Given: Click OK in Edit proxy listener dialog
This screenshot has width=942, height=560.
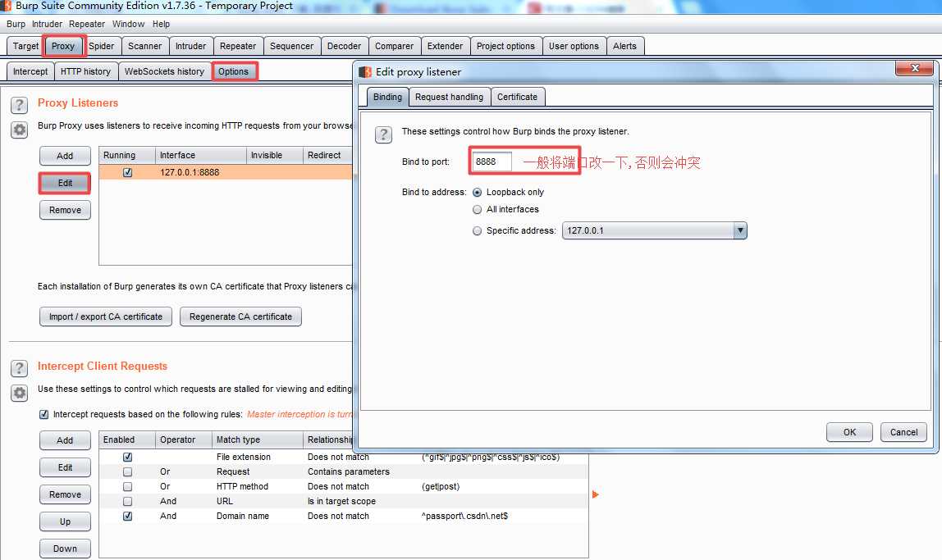Looking at the screenshot, I should [x=849, y=432].
